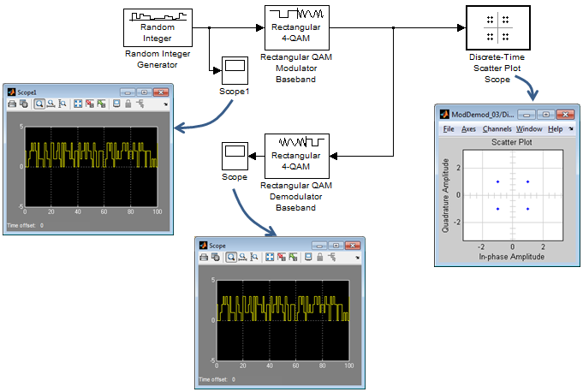
Task: Click the lock axes selection icon in Scope
Action: coord(320,257)
